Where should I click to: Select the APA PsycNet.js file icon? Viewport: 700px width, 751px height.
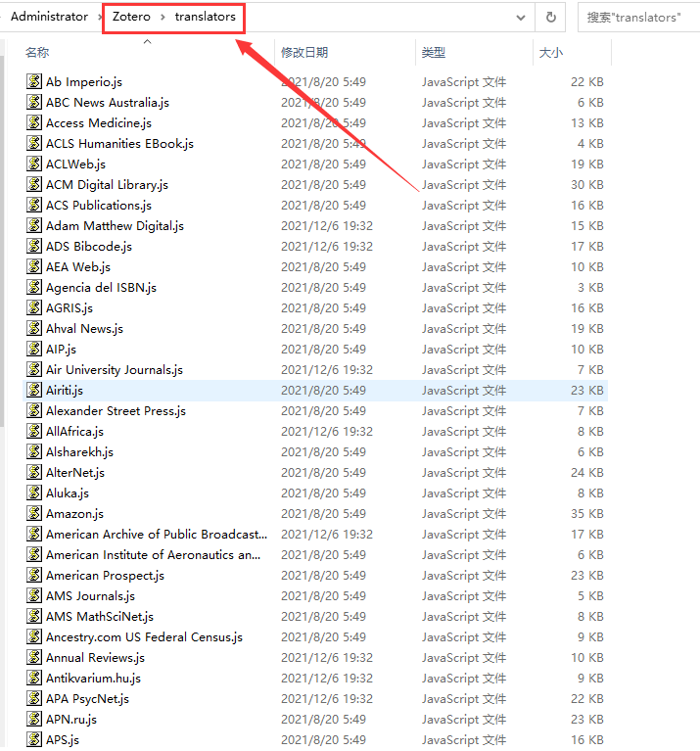(34, 699)
